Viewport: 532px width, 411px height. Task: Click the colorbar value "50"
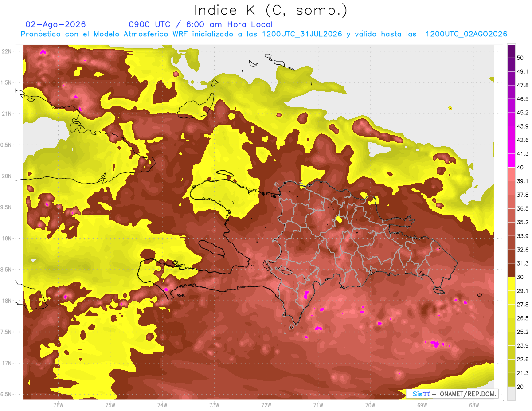pos(520,58)
